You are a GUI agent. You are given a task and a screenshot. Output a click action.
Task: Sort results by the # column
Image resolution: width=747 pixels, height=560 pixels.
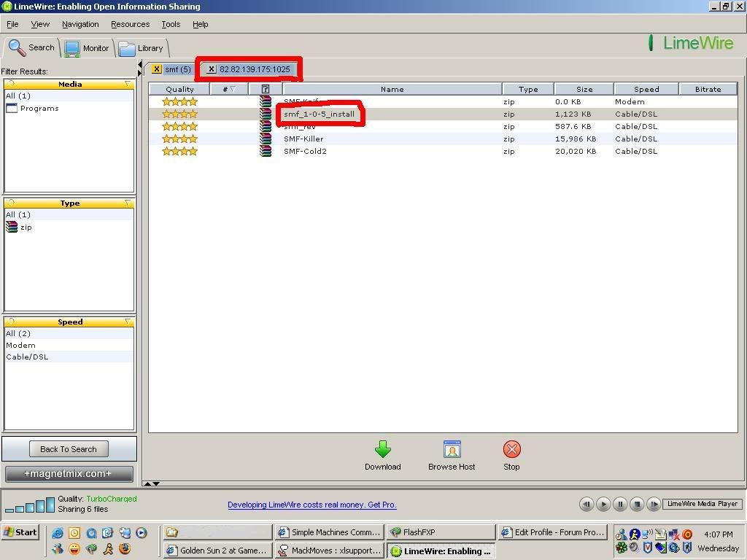pos(229,89)
